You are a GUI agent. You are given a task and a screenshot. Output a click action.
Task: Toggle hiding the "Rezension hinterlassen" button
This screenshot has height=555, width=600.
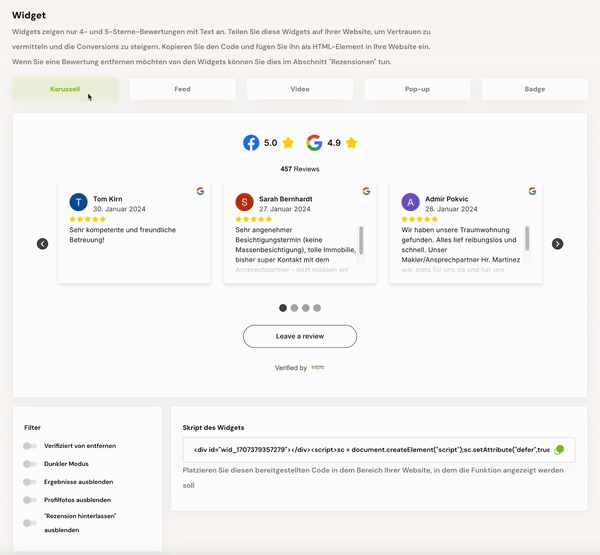coord(30,523)
